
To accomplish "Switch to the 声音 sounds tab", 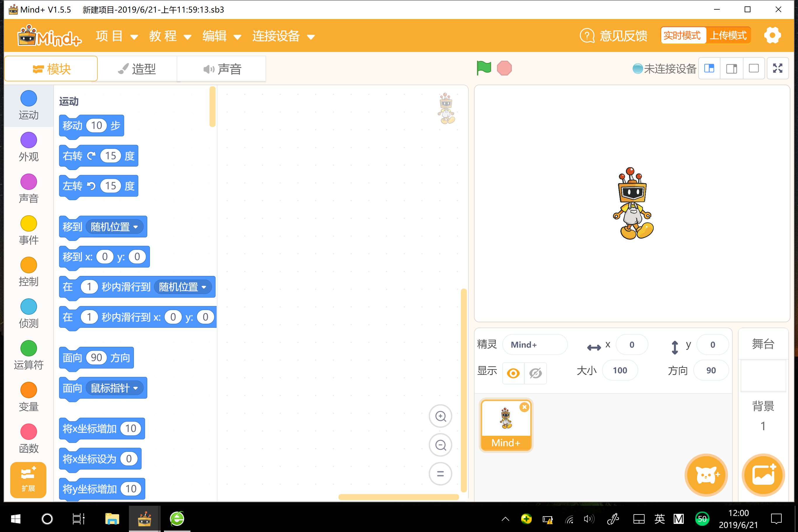I will coord(222,69).
